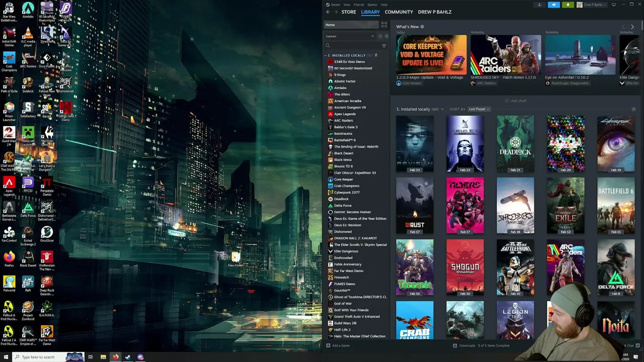Launch Satisfactory from the desktop
Viewport: 644px width, 362px height.
[28, 110]
